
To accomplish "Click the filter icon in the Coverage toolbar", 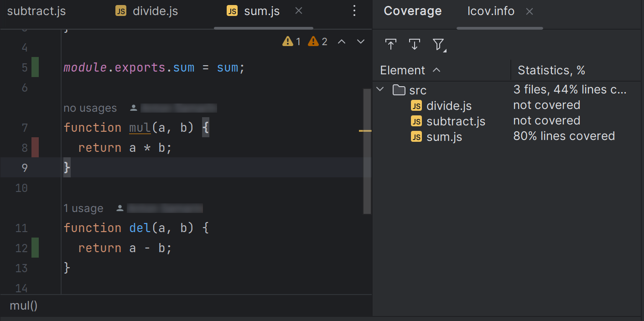I will pos(438,44).
